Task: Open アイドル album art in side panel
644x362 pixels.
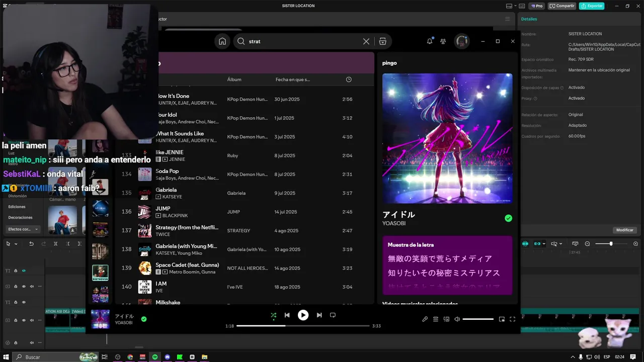Action: click(447, 138)
